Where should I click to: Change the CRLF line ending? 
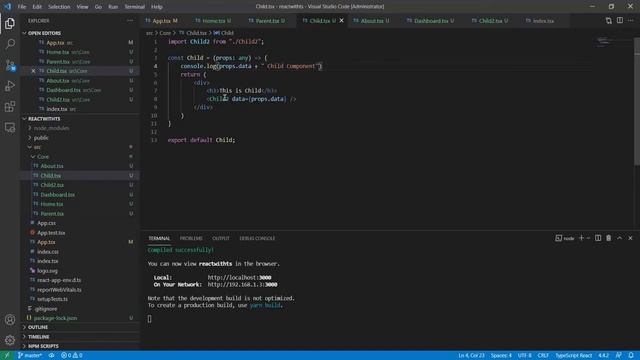pyautogui.click(x=543, y=355)
